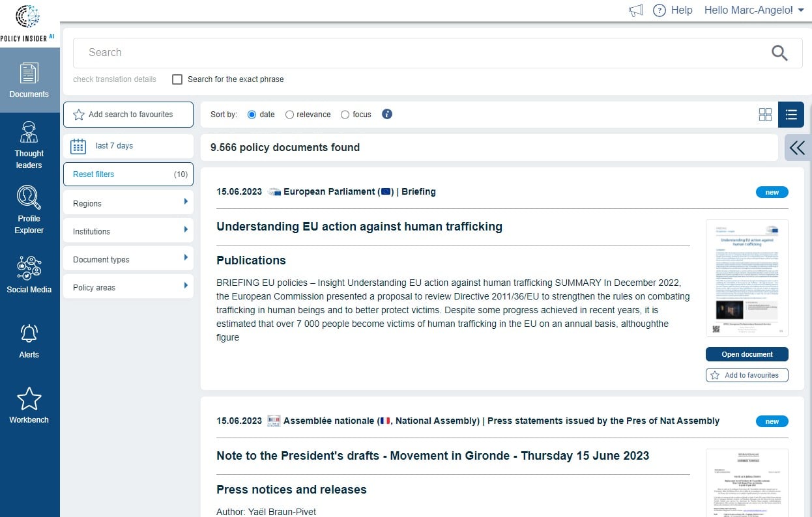Click the announcements megaphone icon
Screen dimensions: 812x517
coord(635,10)
